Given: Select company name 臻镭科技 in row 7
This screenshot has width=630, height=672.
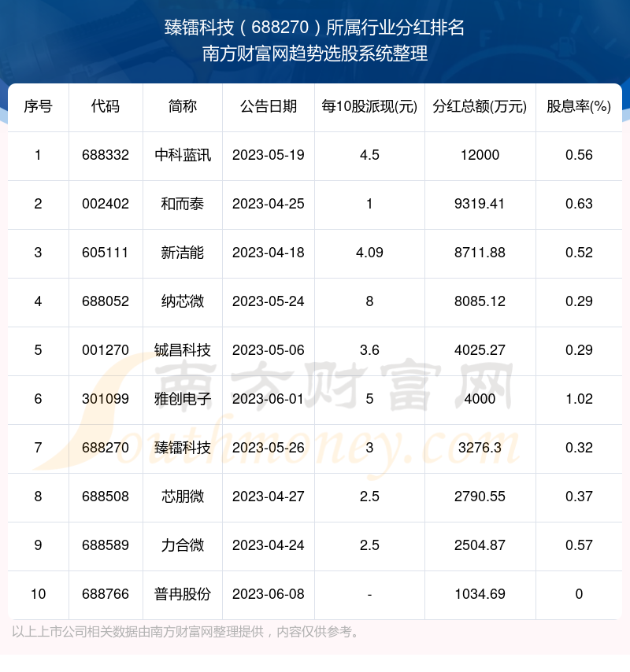Looking at the screenshot, I should [183, 449].
